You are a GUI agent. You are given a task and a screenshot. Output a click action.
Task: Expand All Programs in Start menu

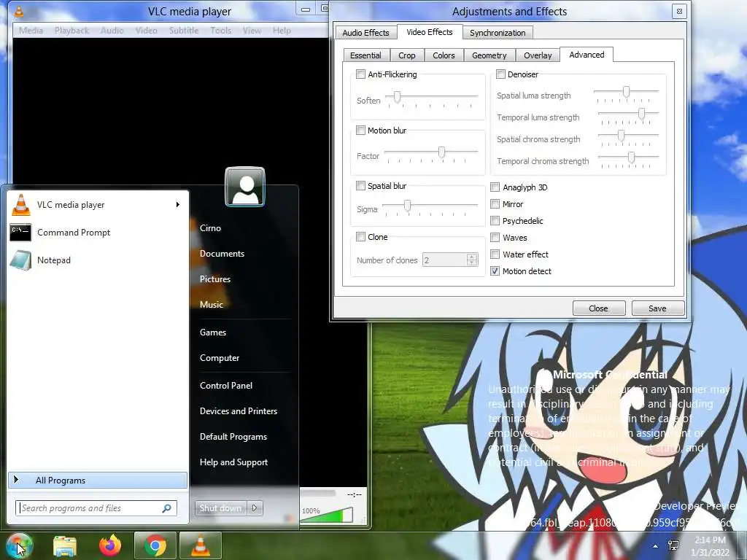tap(98, 480)
